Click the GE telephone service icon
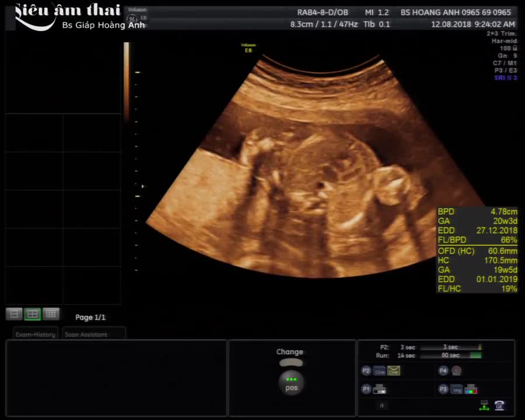525x420 pixels. (x=499, y=405)
